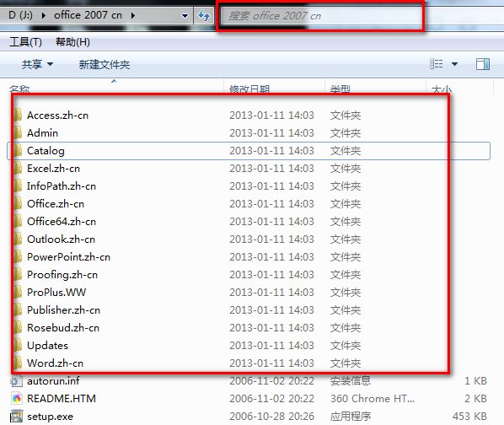Open the 共享 dropdown in the toolbar
The width and height of the screenshot is (504, 425).
coord(37,64)
